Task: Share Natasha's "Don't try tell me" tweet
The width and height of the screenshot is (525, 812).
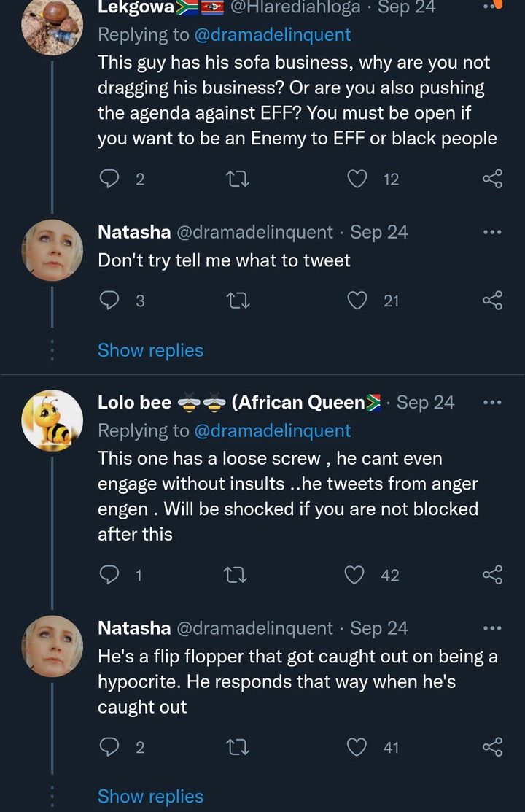Action: pos(492,301)
